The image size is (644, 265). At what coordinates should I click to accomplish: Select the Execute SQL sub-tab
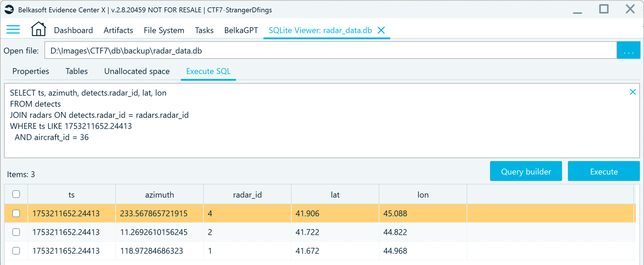208,71
